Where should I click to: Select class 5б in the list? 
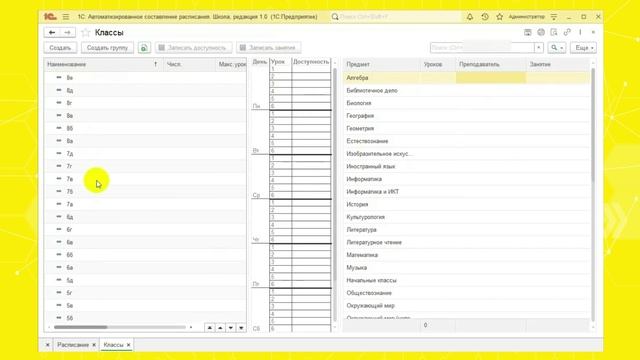pyautogui.click(x=145, y=318)
